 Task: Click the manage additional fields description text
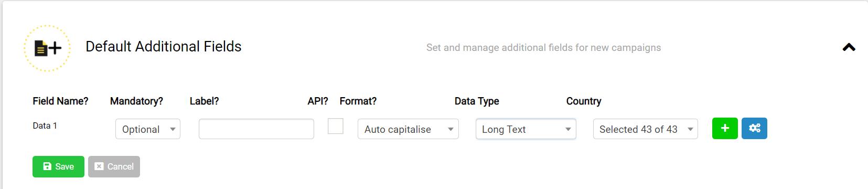tap(543, 48)
